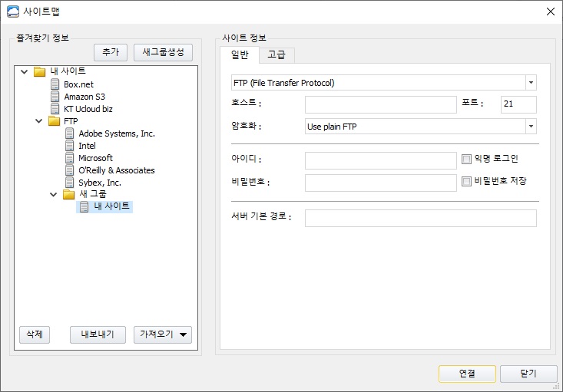Click the O'Reilly & Associates site icon

click(70, 170)
